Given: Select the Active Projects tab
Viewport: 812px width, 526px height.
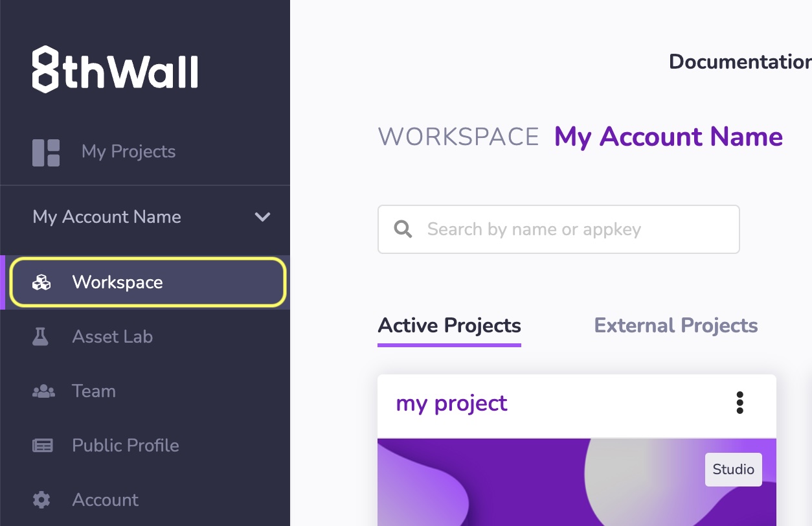Looking at the screenshot, I should coord(449,325).
